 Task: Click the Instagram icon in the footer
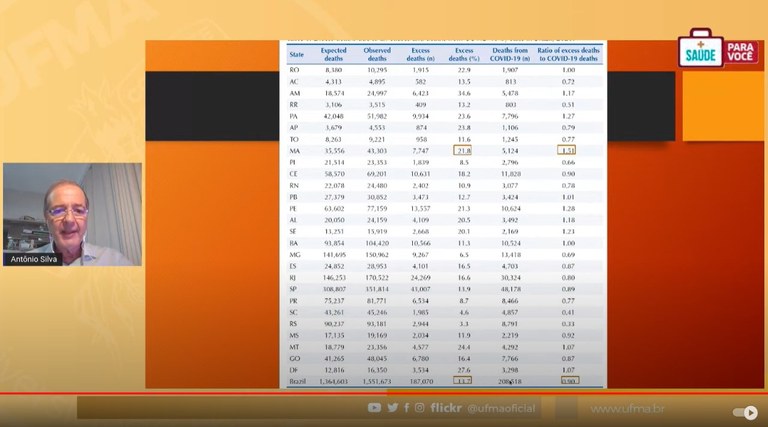tap(419, 408)
